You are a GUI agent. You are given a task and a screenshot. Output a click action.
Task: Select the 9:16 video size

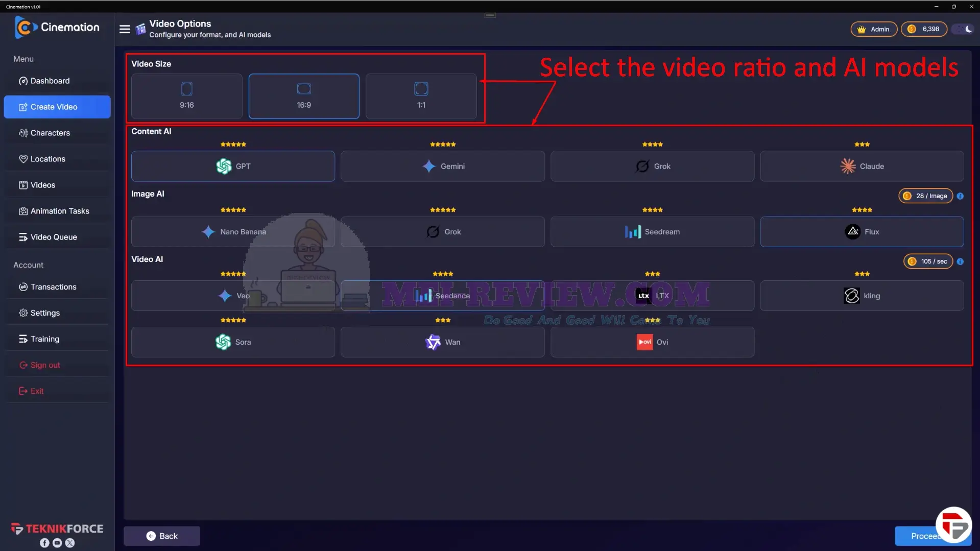point(187,96)
